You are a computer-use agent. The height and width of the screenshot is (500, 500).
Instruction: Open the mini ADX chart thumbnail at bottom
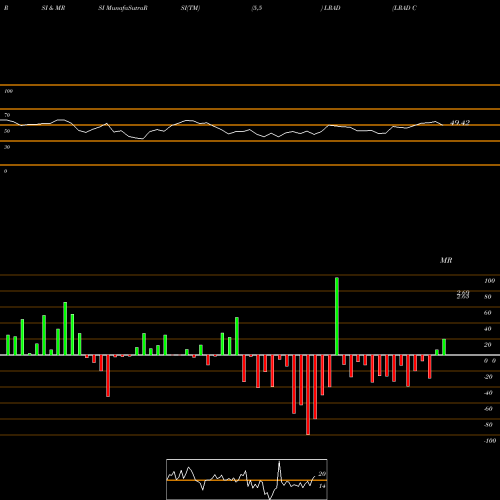(247, 479)
